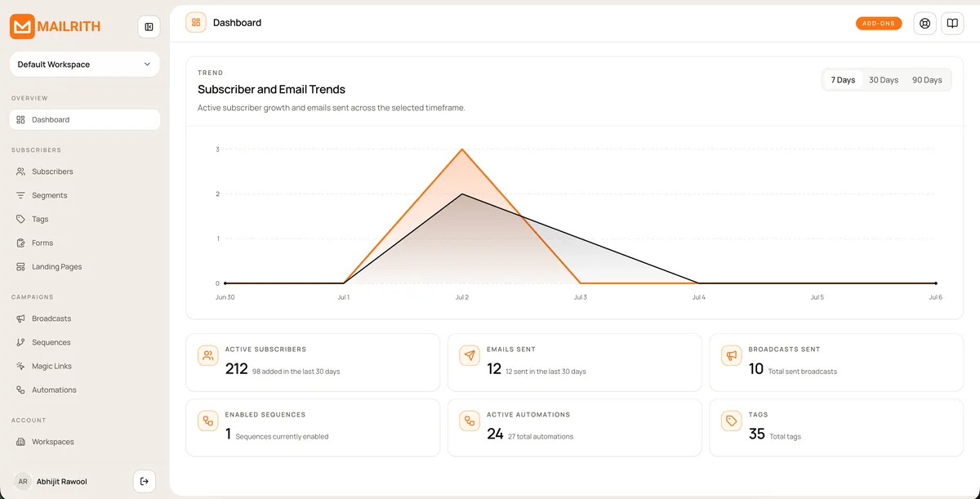
Task: Click the Enabled Sequences card
Action: pyautogui.click(x=313, y=427)
